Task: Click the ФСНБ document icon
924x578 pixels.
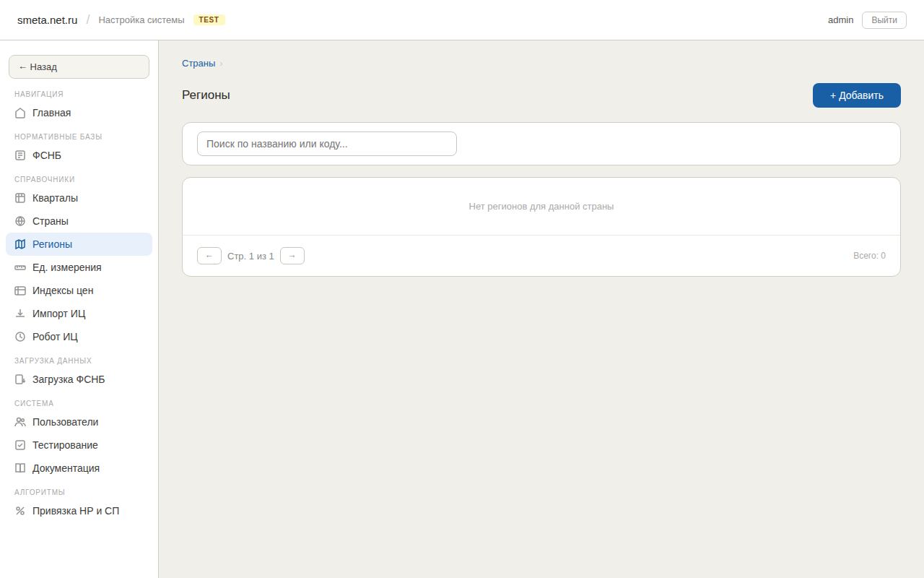Action: (x=20, y=155)
